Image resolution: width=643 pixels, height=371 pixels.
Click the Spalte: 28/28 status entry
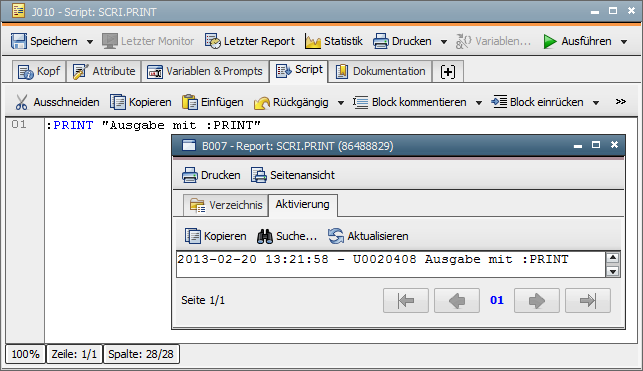(141, 354)
